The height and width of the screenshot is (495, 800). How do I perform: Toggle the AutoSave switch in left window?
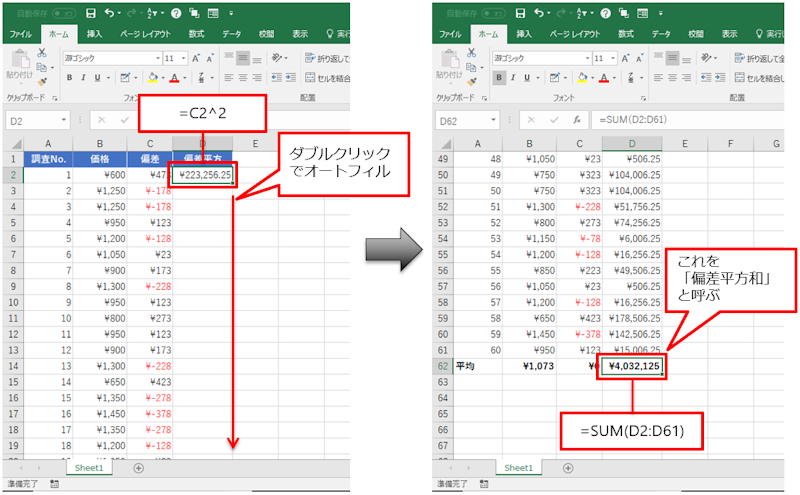(x=62, y=13)
